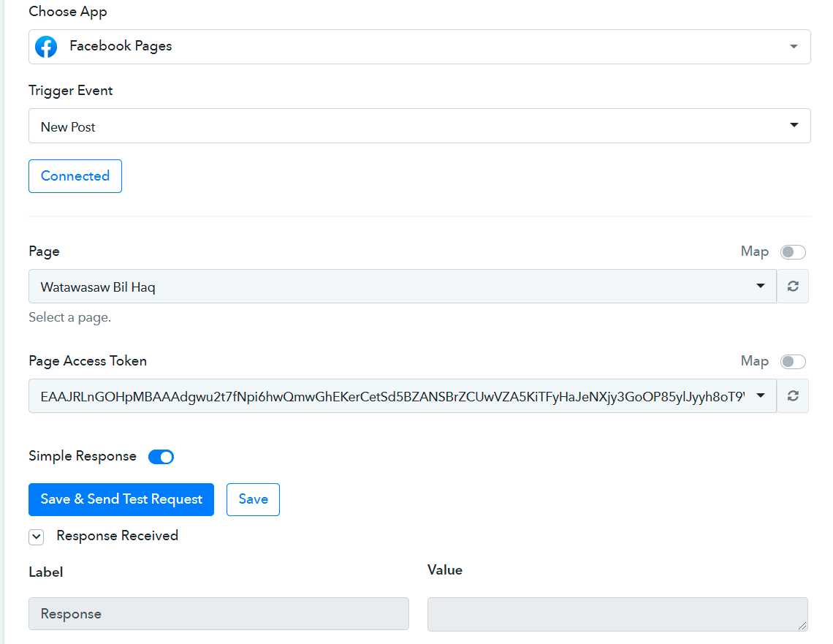Click the 'Select a page.' hint text
Screen dimensions: 833x644
click(x=69, y=318)
